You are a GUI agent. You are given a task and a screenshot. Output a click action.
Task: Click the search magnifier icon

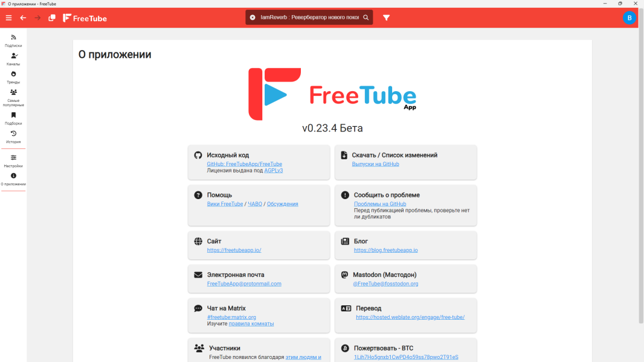[x=366, y=17]
